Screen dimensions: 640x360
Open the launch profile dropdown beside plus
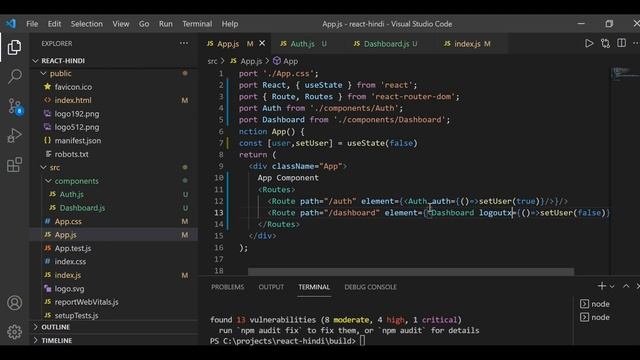(612, 287)
